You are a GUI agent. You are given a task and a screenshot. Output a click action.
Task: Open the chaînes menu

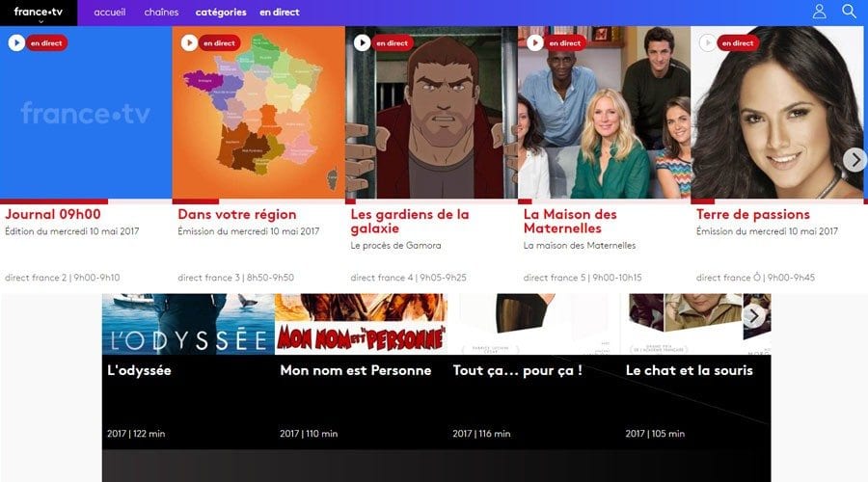coord(161,12)
